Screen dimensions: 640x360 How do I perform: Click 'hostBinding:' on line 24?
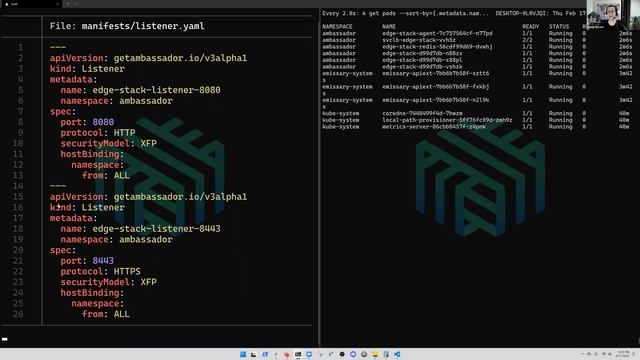pos(92,293)
